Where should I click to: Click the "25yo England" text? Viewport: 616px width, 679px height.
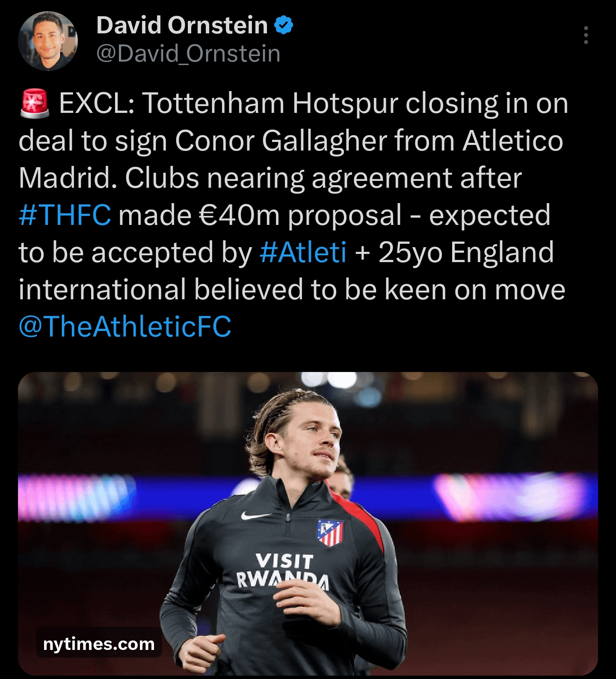point(466,252)
